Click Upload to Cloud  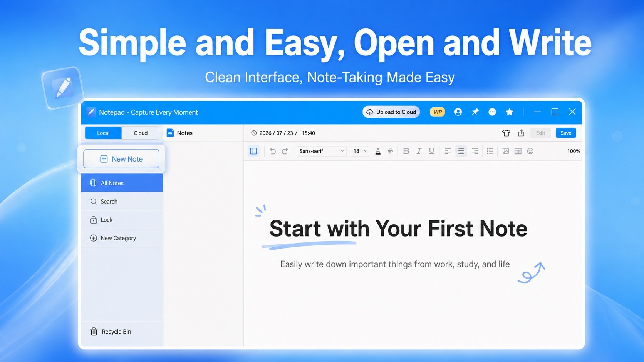[391, 112]
